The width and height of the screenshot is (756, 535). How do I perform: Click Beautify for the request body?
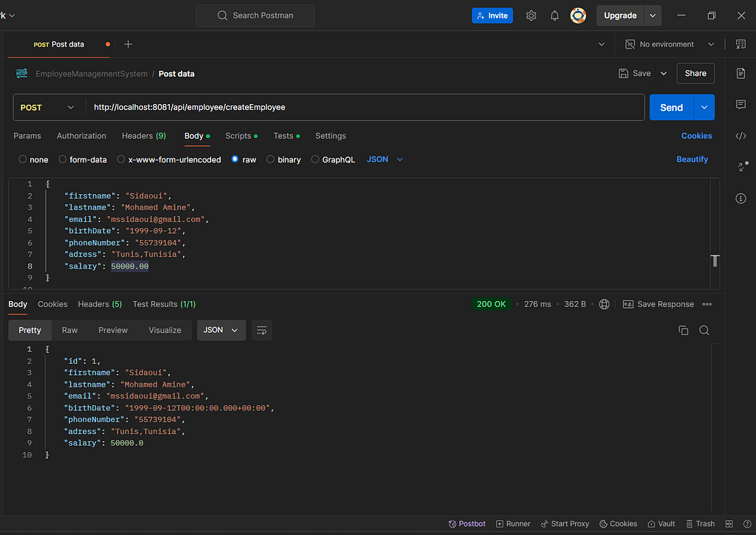click(692, 159)
